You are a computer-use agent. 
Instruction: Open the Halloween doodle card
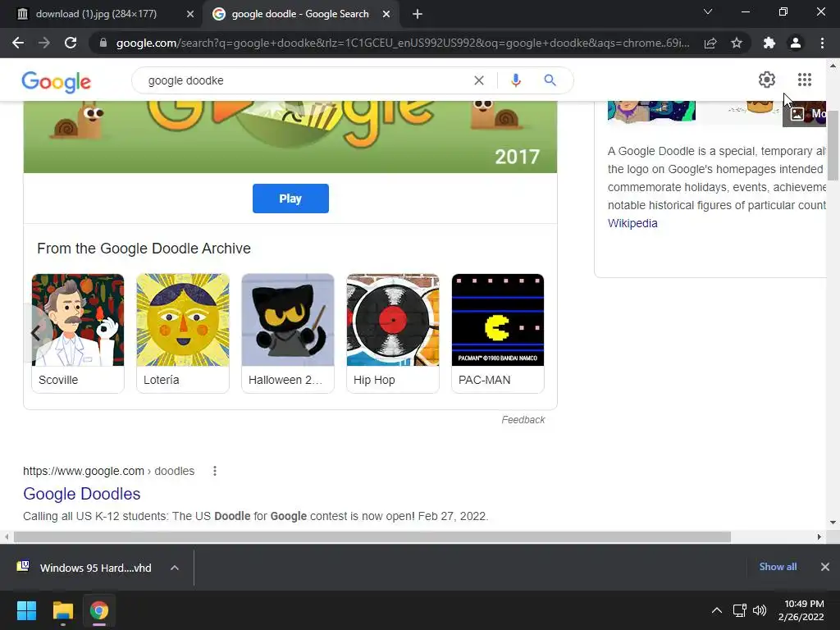(288, 333)
